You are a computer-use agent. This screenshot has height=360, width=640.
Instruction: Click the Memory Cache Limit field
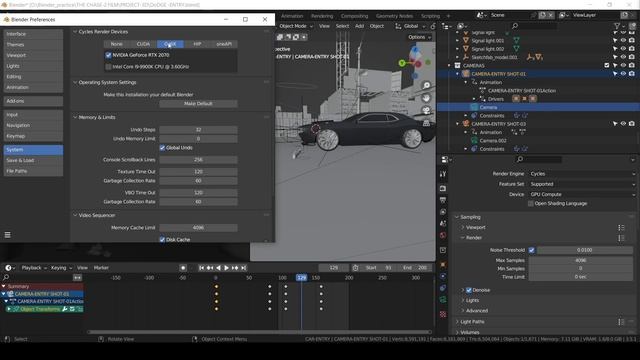(x=198, y=228)
